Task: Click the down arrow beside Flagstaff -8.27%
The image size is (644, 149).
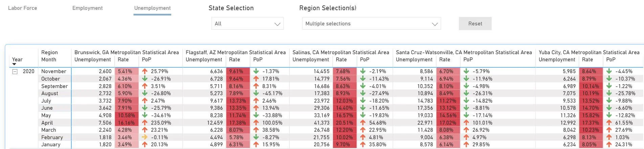Action: tap(256, 137)
